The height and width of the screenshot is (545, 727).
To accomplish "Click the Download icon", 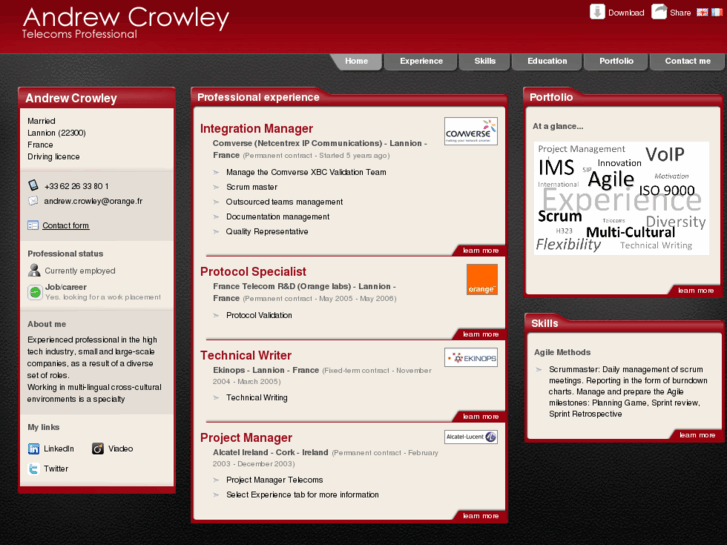I will pos(597,12).
